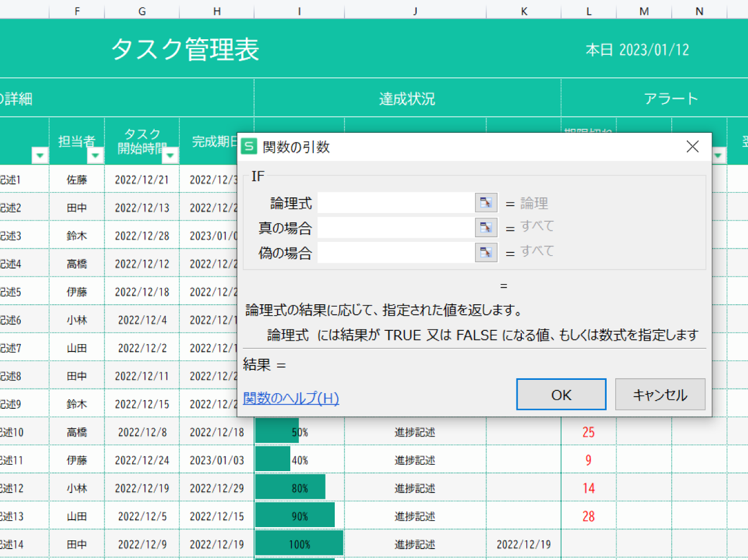Click the due date 2022/12/18 cell

pyautogui.click(x=217, y=432)
